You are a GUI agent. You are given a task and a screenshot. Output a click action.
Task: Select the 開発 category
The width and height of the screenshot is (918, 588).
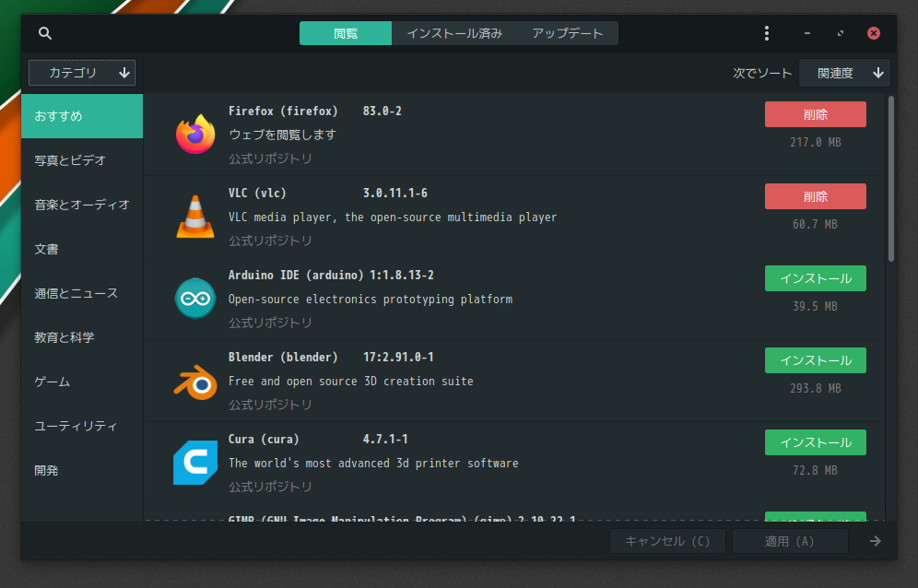[x=82, y=470]
